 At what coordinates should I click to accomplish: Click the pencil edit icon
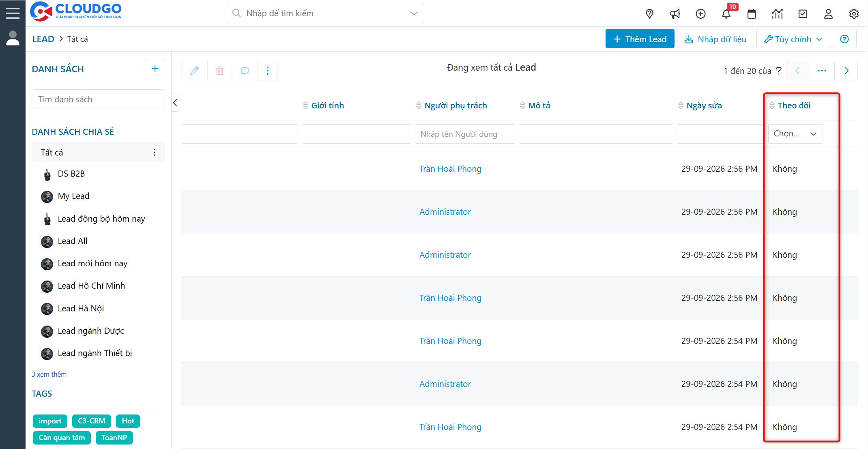click(x=194, y=71)
